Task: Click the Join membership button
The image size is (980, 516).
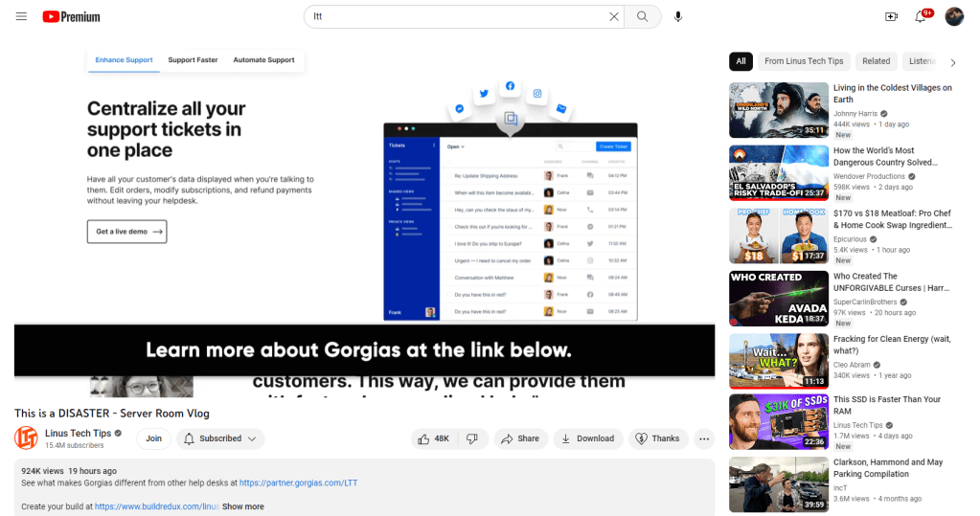Action: [x=153, y=438]
